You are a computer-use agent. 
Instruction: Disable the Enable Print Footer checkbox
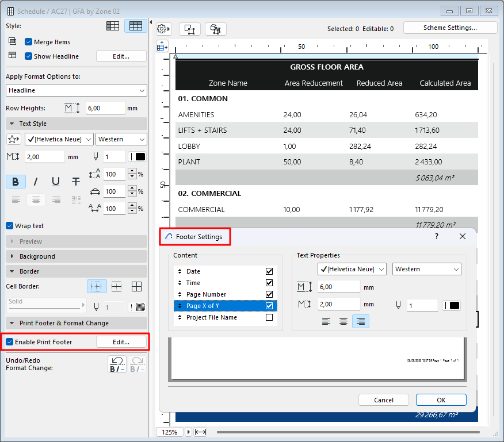pos(9,342)
